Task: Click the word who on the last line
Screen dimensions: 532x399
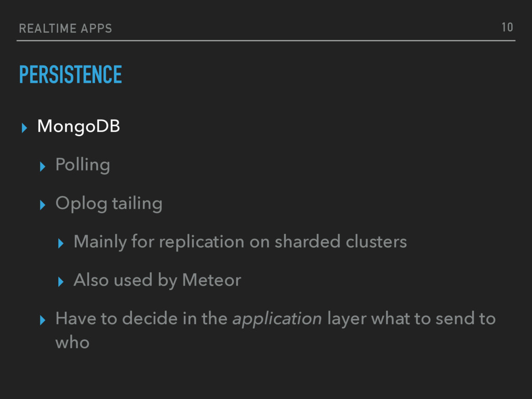Action: coord(72,343)
